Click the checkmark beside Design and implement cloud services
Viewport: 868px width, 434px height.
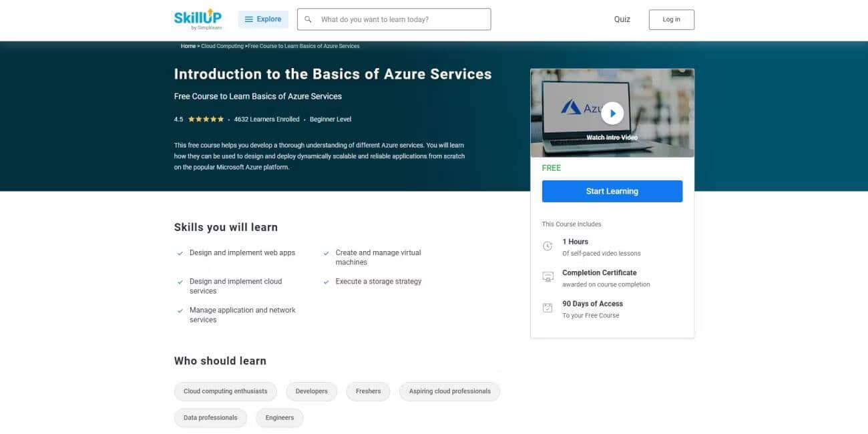click(180, 282)
